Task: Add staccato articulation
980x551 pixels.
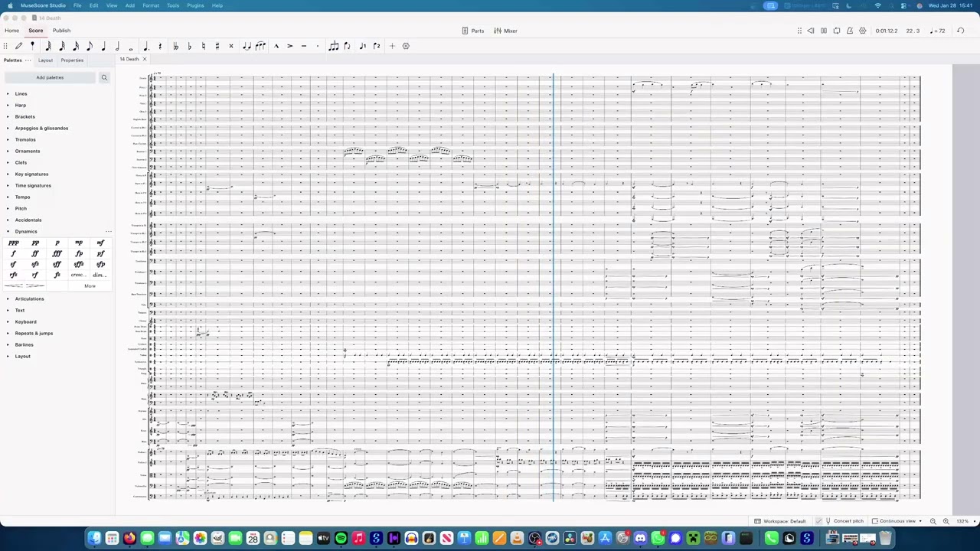Action: [x=317, y=46]
